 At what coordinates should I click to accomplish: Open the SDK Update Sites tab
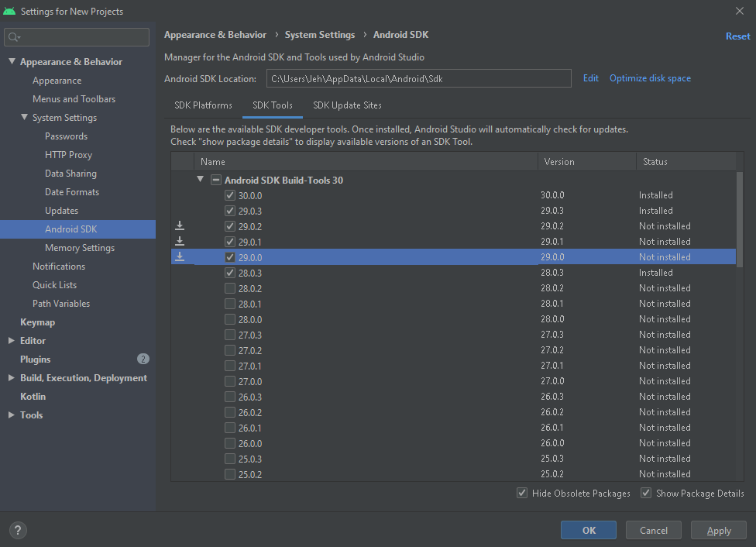point(347,105)
